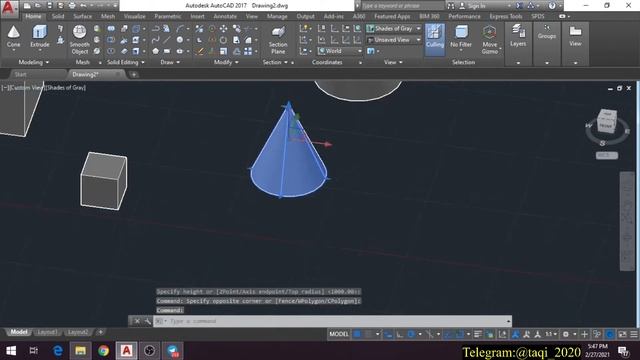The width and height of the screenshot is (640, 360).
Task: Open the Layers panel button
Action: tap(518, 35)
